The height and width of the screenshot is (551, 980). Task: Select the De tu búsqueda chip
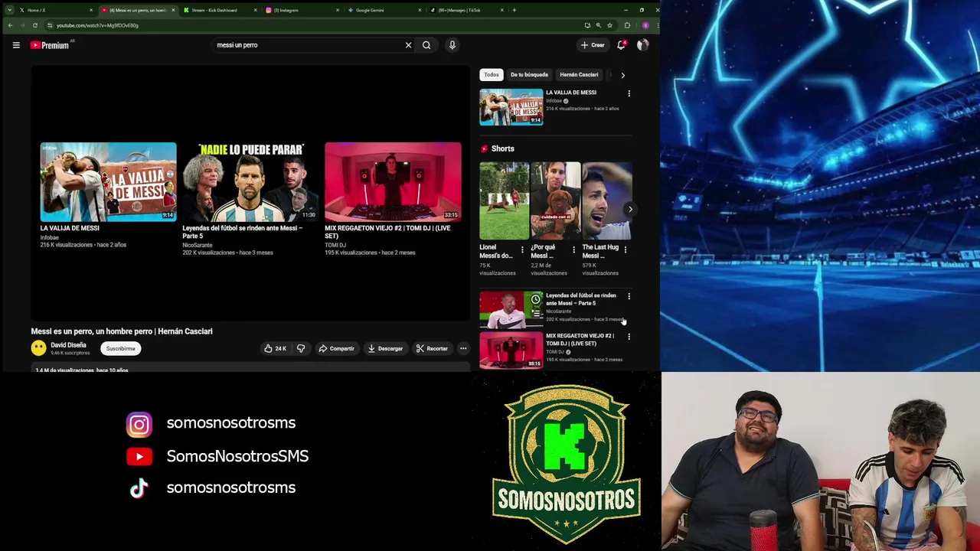[x=529, y=75]
